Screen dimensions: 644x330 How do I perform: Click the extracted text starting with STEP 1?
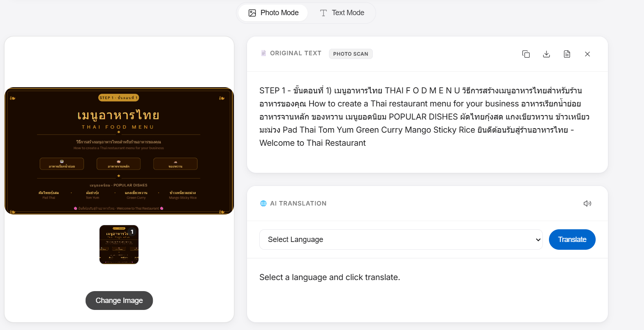pyautogui.click(x=424, y=117)
